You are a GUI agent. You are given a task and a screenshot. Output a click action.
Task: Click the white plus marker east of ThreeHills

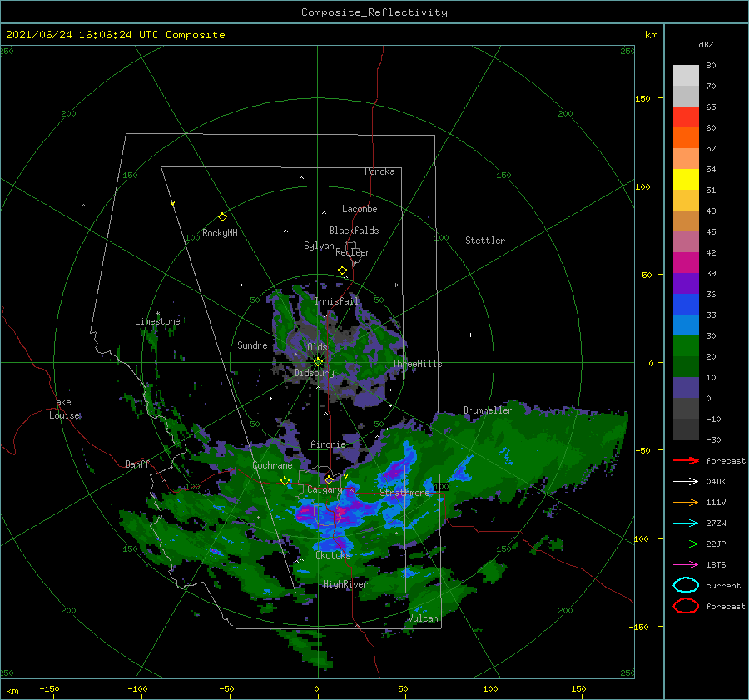[470, 335]
